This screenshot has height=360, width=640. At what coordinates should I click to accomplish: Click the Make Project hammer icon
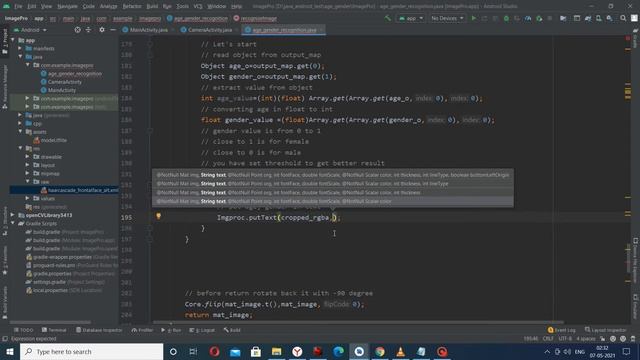click(387, 18)
